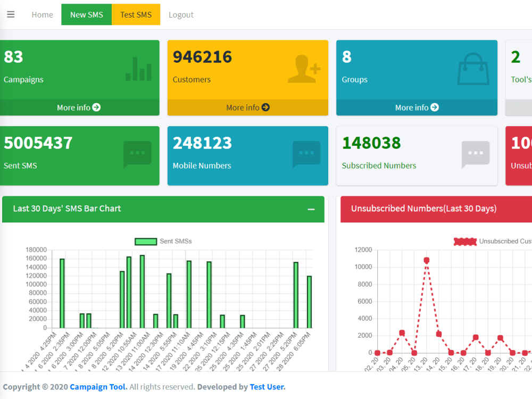Toggle the hamburger sidebar menu

click(11, 14)
